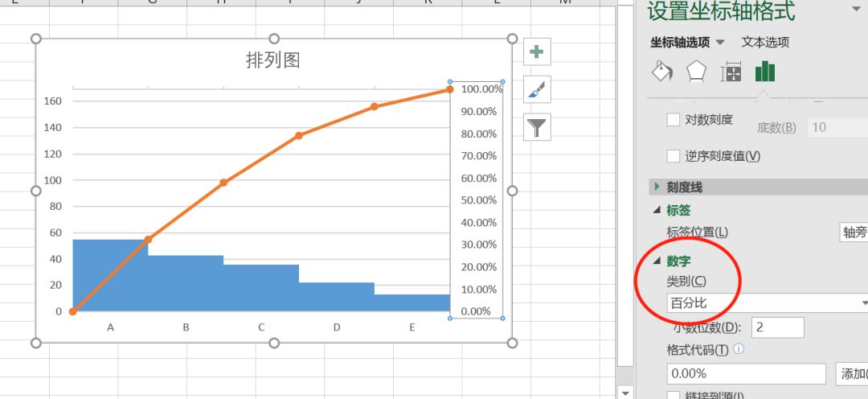The image size is (868, 399).
Task: Click category label C on the horizontal axis
Action: [261, 327]
